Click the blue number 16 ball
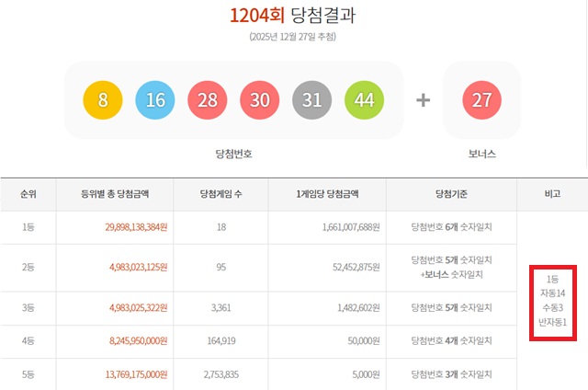The image size is (588, 390). point(155,100)
